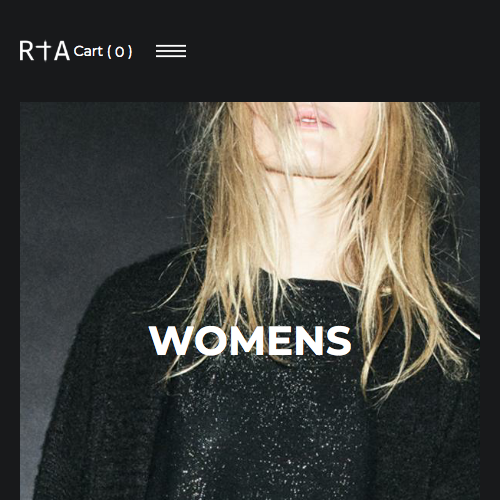Click the letter R in brand mark
500x500 pixels.
click(27, 51)
